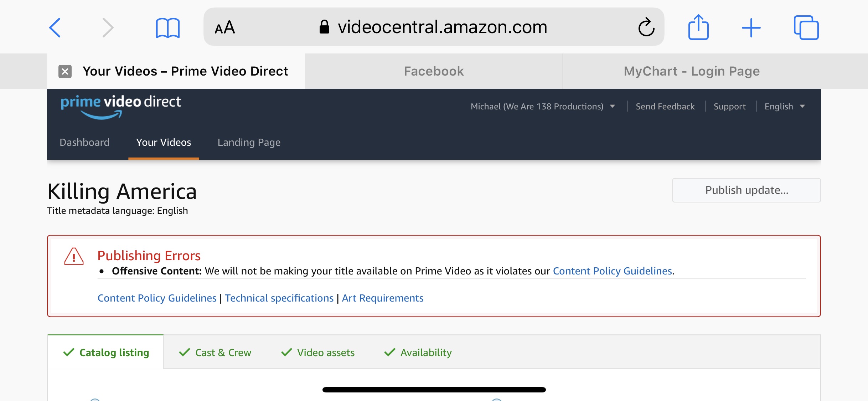Switch to the Facebook browser tab

coord(434,71)
